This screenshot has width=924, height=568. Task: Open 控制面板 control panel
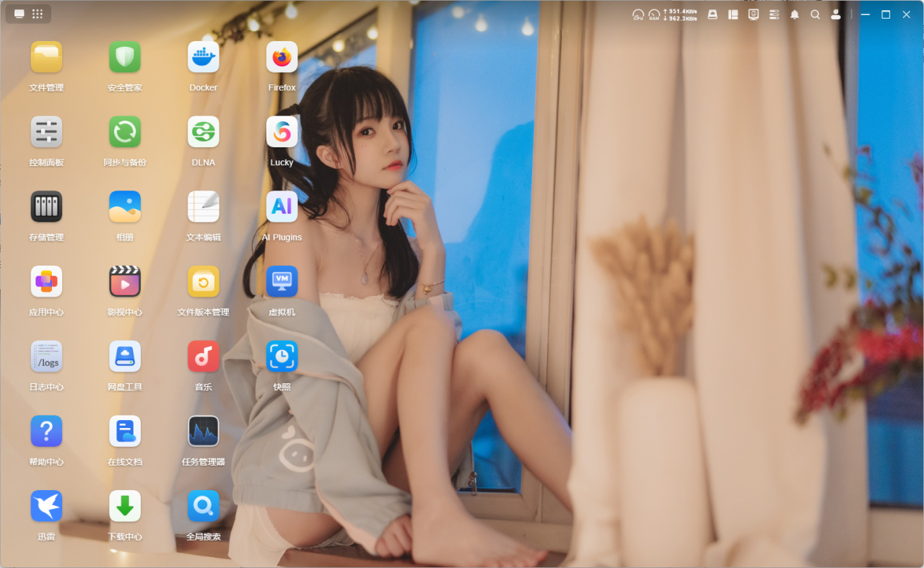(46, 132)
